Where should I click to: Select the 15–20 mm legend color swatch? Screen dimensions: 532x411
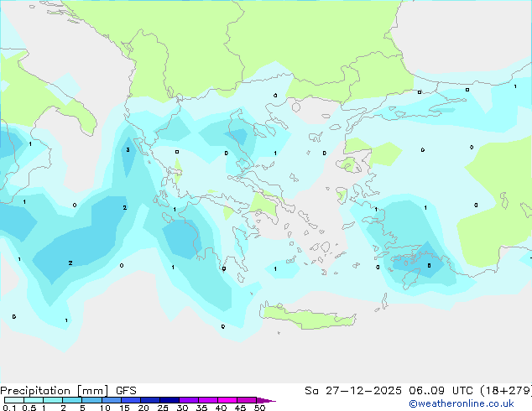click(x=130, y=400)
